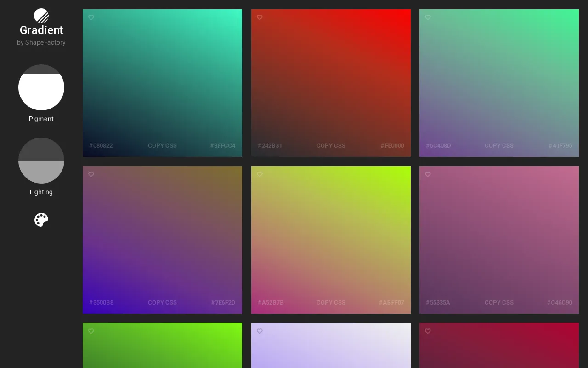588x368 pixels.
Task: Click heart on #A52B7B yellow gradient
Action: [260, 174]
